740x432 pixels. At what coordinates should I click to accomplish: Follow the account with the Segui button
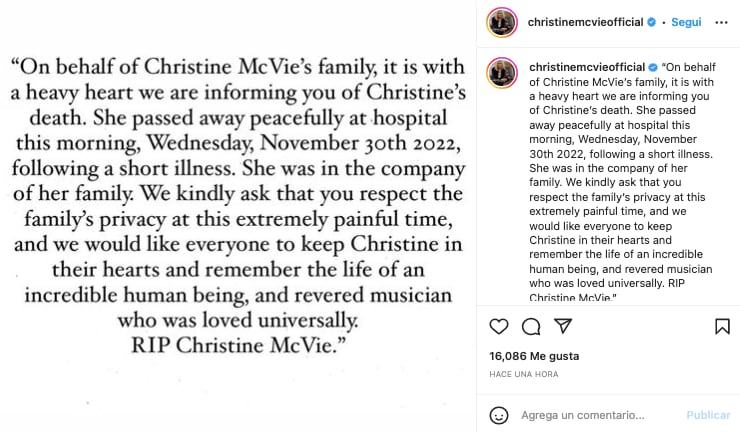pyautogui.click(x=686, y=22)
